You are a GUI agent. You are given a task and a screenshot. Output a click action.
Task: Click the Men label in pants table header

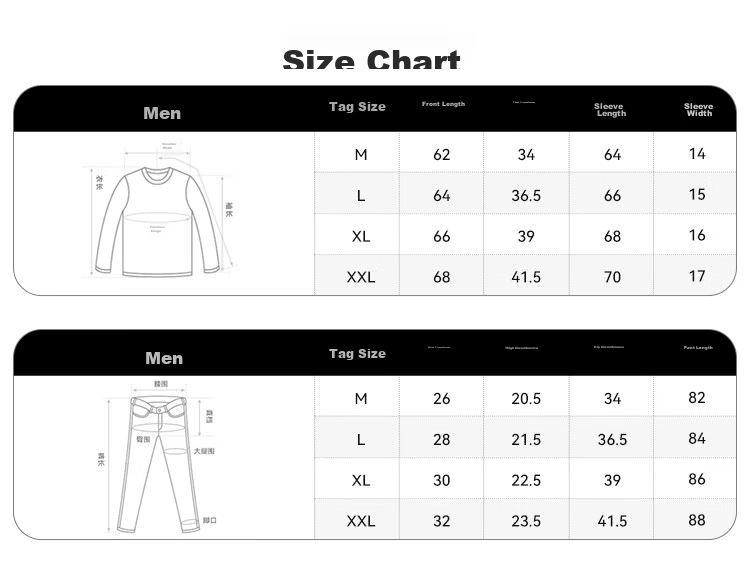tap(164, 358)
